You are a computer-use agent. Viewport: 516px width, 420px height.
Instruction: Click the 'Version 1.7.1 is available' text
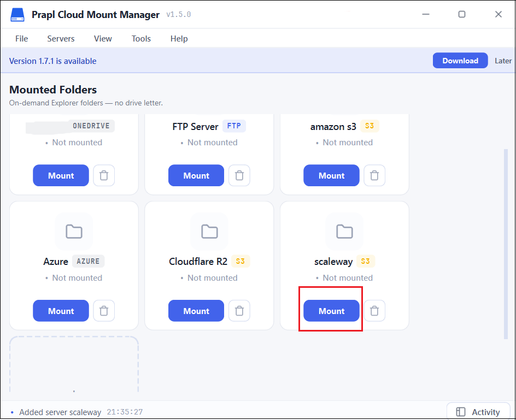pyautogui.click(x=52, y=61)
